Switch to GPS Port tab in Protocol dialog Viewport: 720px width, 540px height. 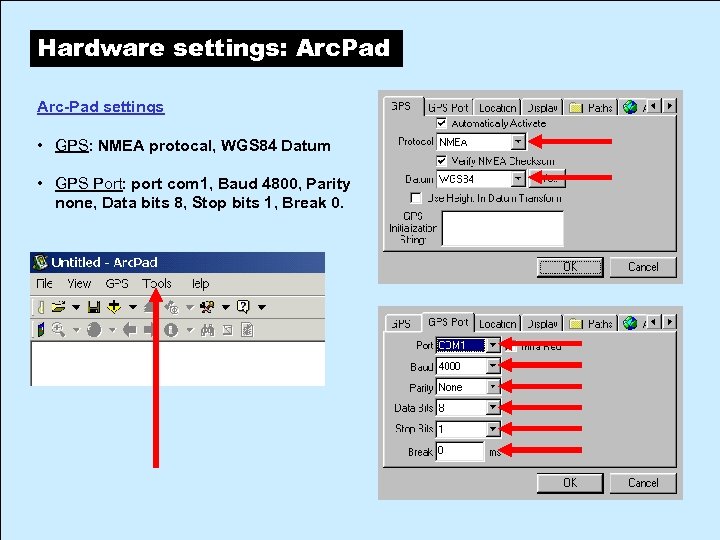click(x=448, y=108)
